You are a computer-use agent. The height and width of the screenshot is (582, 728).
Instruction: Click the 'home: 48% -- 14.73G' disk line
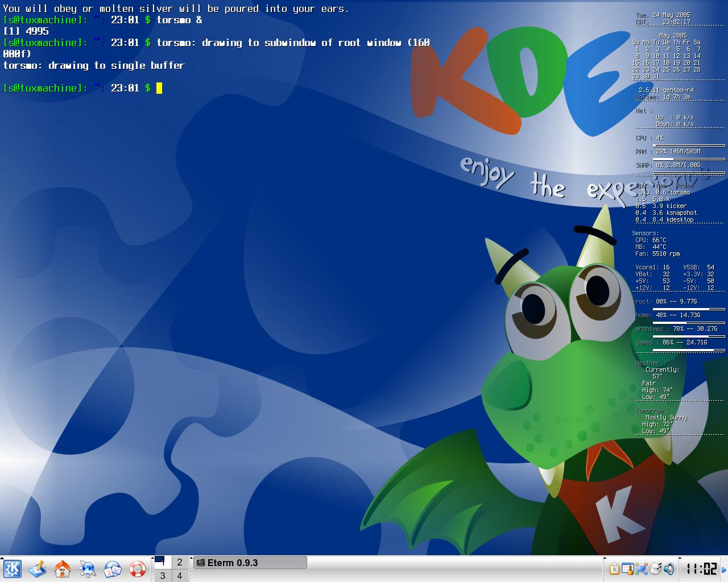point(668,315)
